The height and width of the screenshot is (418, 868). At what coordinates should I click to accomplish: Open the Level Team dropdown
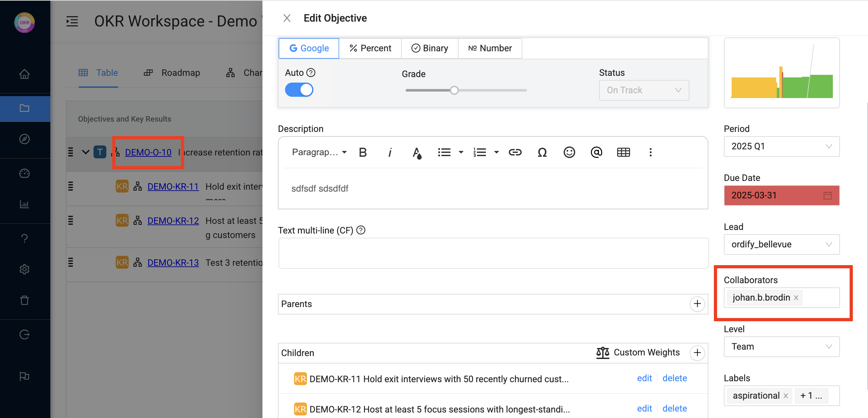(x=781, y=346)
